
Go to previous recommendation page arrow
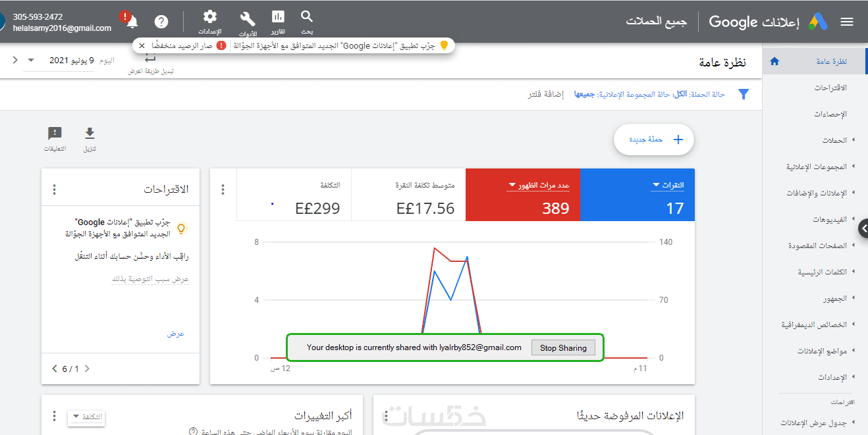point(86,369)
